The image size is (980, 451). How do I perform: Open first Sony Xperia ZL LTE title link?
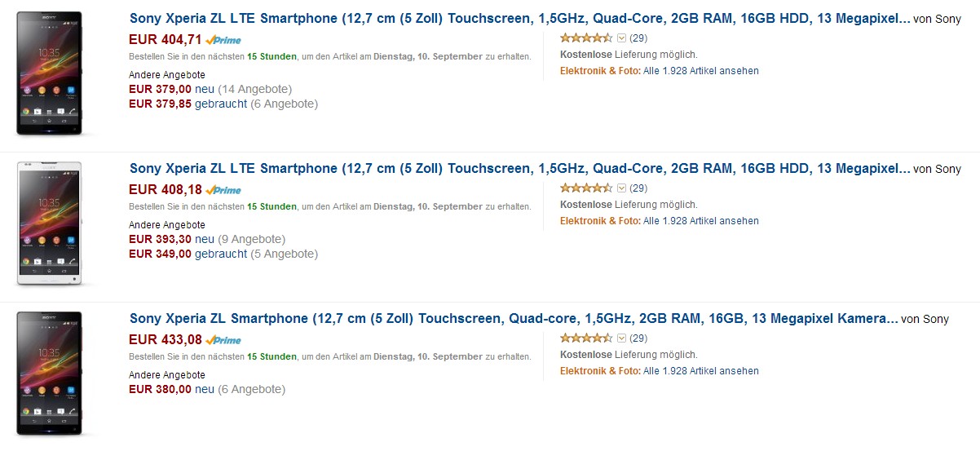tap(519, 18)
